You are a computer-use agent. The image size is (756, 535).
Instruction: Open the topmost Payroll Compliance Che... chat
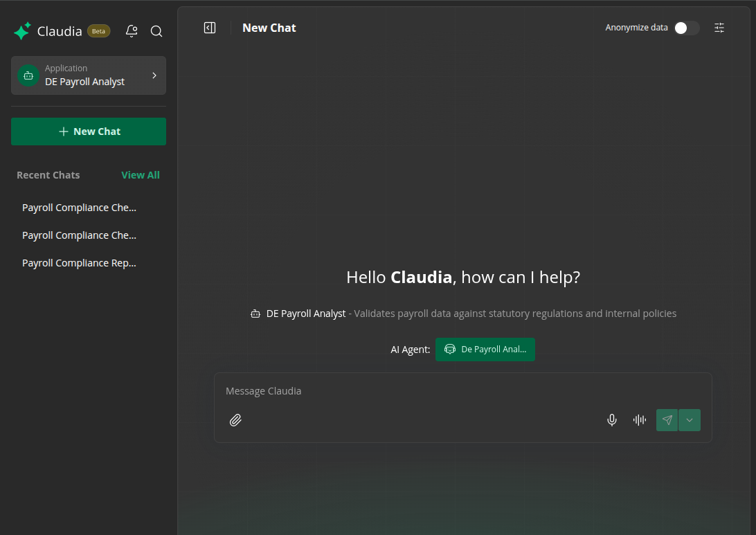[80, 208]
